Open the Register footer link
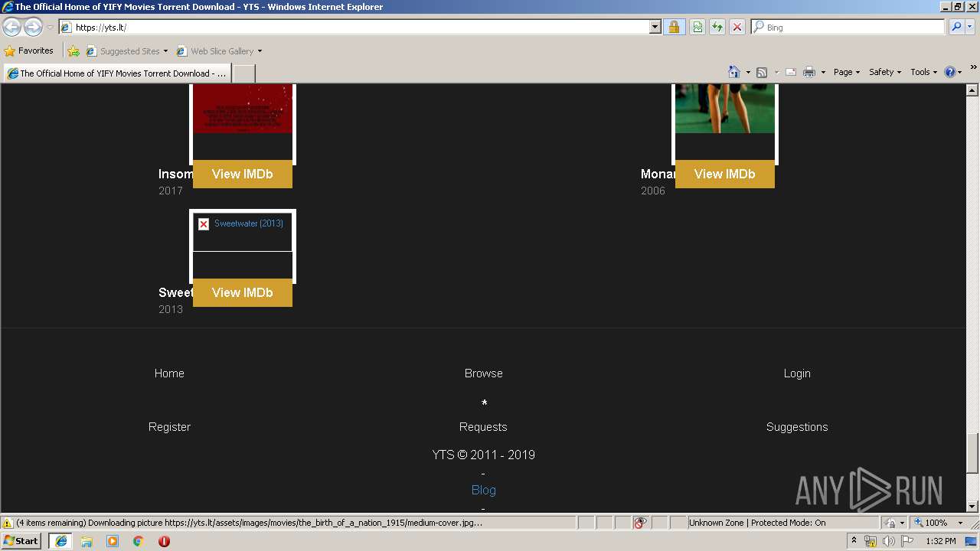This screenshot has height=551, width=980. [169, 427]
